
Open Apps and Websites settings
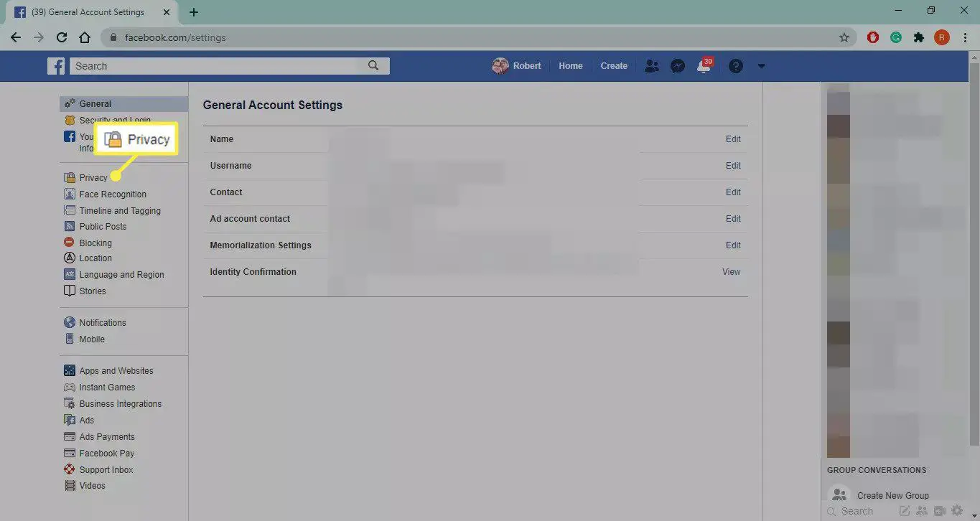(116, 371)
